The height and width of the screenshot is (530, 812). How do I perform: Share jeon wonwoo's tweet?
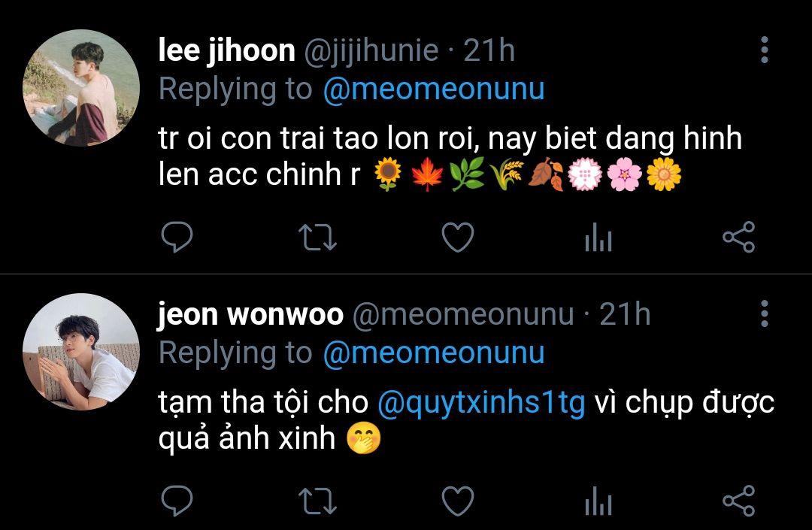[739, 501]
